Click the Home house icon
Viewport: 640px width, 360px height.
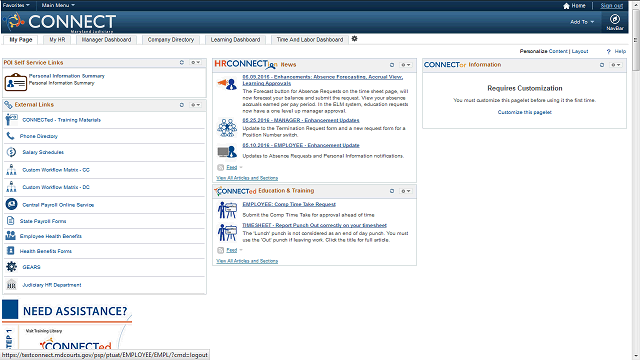(x=566, y=6)
